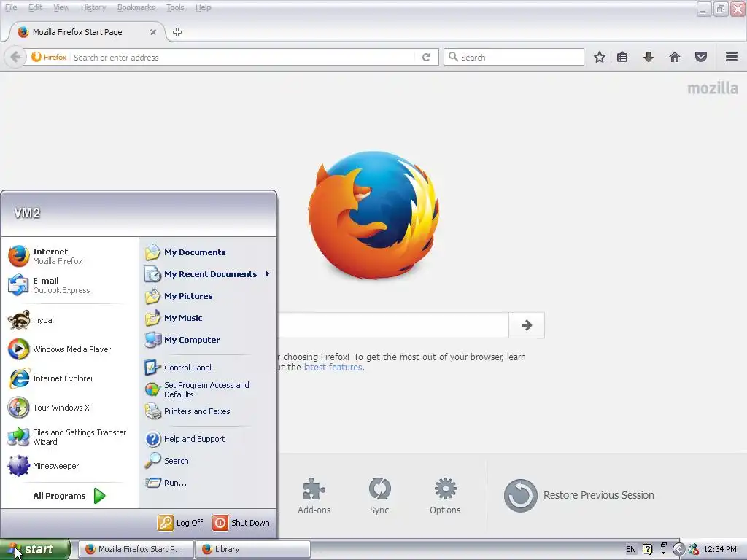Image resolution: width=747 pixels, height=560 pixels.
Task: Open My Pictures folder
Action: click(207, 296)
